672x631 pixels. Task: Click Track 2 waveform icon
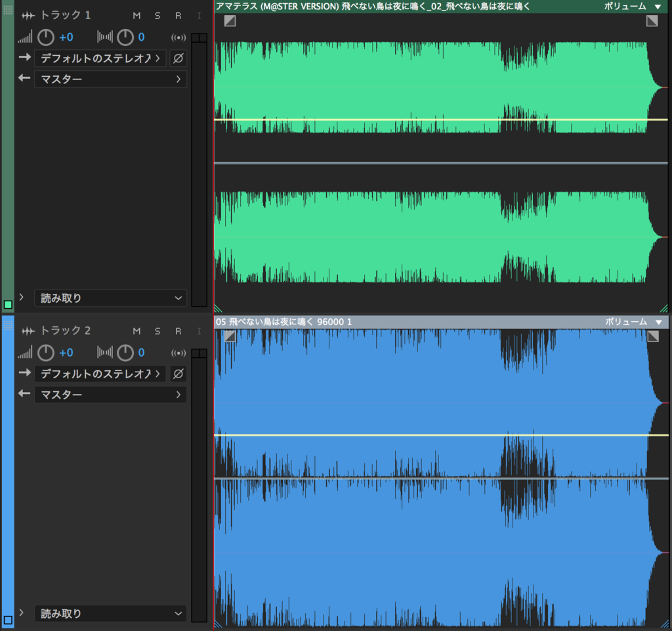(x=28, y=332)
